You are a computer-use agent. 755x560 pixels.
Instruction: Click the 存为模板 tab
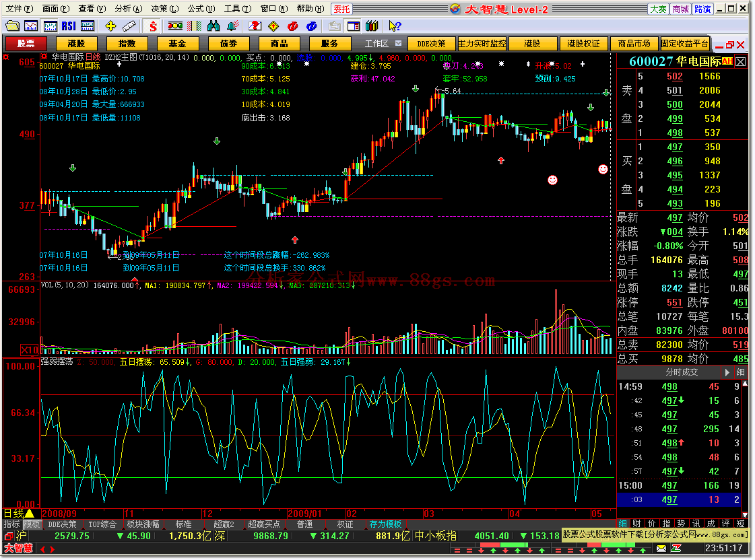pos(386,524)
